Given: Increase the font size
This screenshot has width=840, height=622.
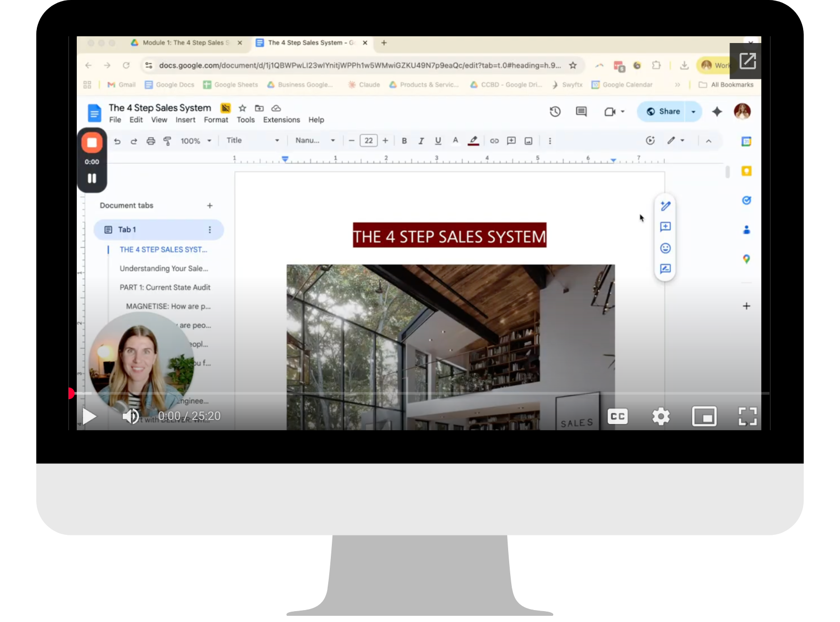Looking at the screenshot, I should [385, 140].
